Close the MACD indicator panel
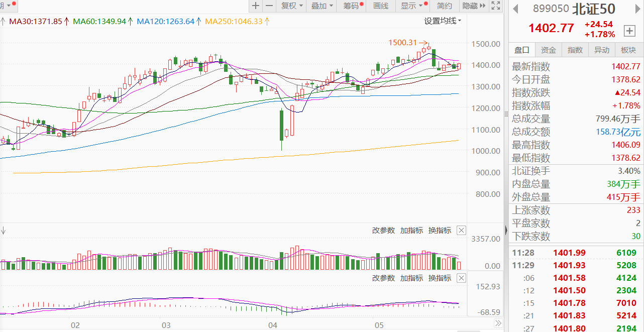 tap(461, 278)
